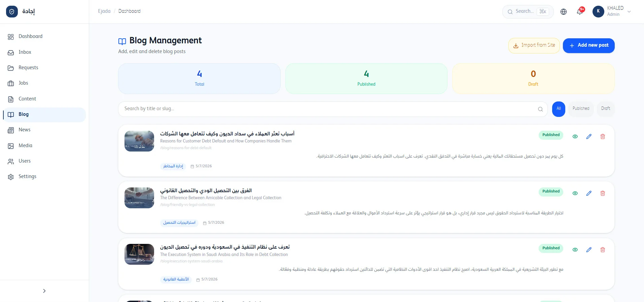This screenshot has height=302, width=644.
Task: Click the /blog/execution-system-saudi-arabia slug
Action: 191,261
